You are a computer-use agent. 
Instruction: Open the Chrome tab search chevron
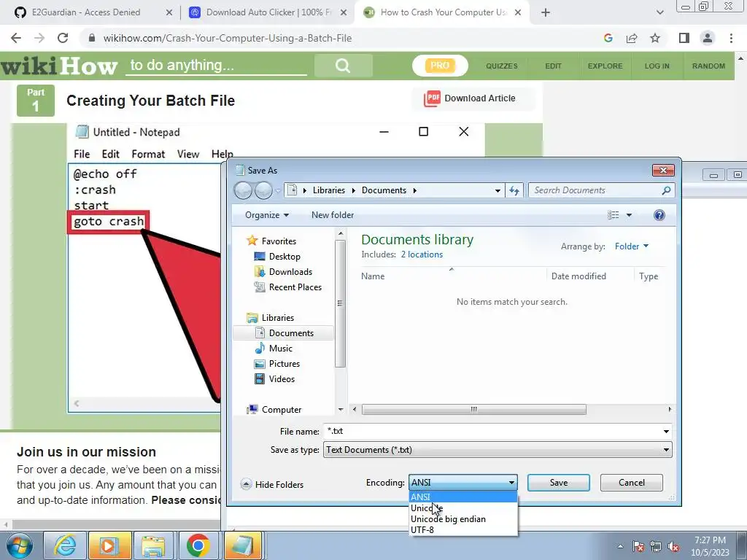tap(659, 12)
